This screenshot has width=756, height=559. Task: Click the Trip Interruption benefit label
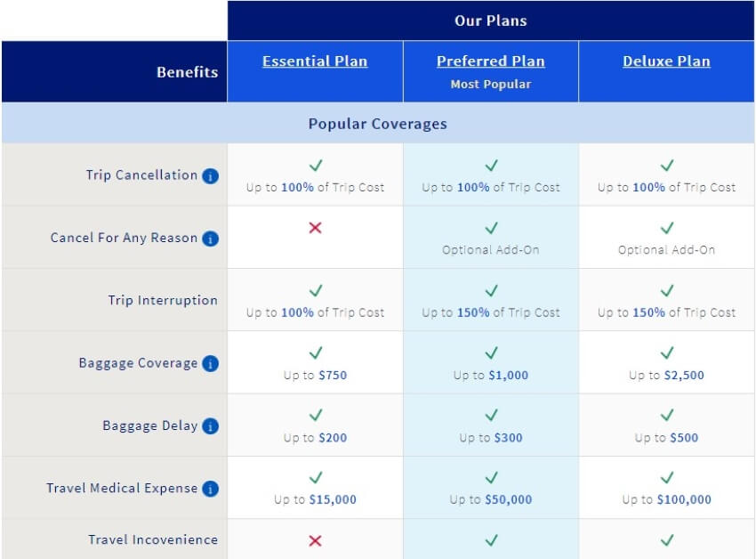(x=163, y=300)
